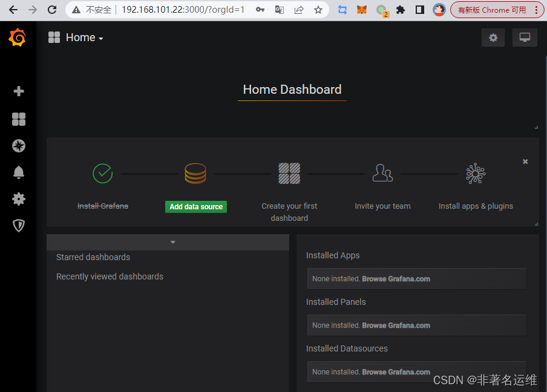Click the translate page icon

point(279,10)
